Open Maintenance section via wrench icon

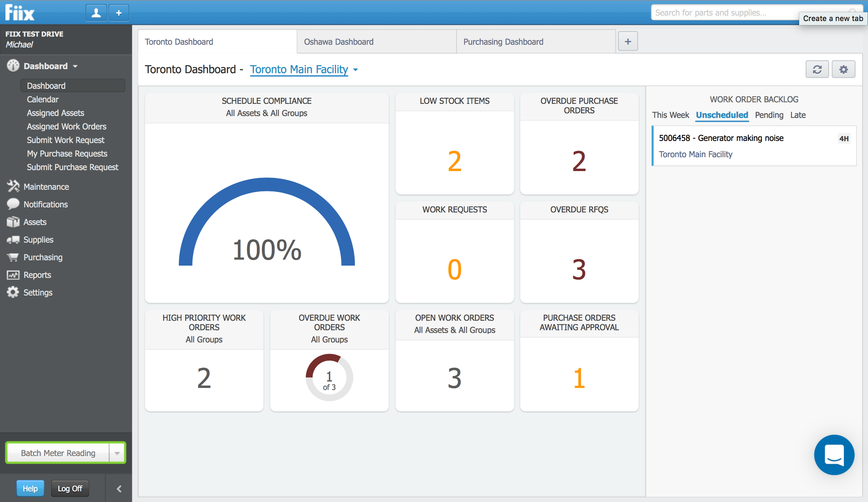pyautogui.click(x=13, y=187)
